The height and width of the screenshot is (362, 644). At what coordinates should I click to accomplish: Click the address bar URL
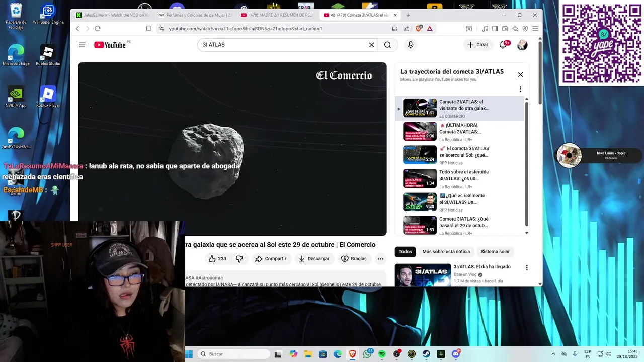[246, 29]
